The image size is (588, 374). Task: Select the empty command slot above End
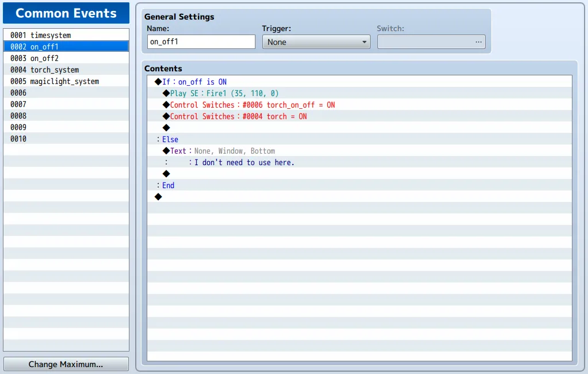pos(359,174)
